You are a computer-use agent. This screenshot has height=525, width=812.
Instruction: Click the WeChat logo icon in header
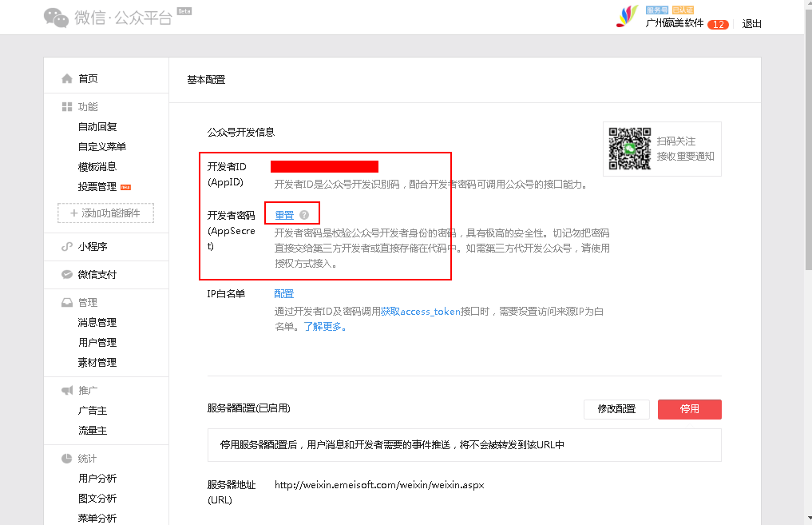pos(56,17)
